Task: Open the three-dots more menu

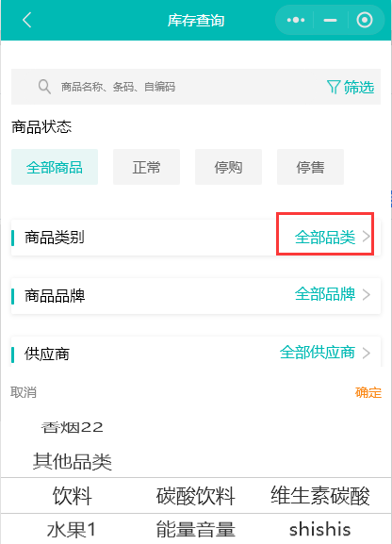Action: [296, 20]
